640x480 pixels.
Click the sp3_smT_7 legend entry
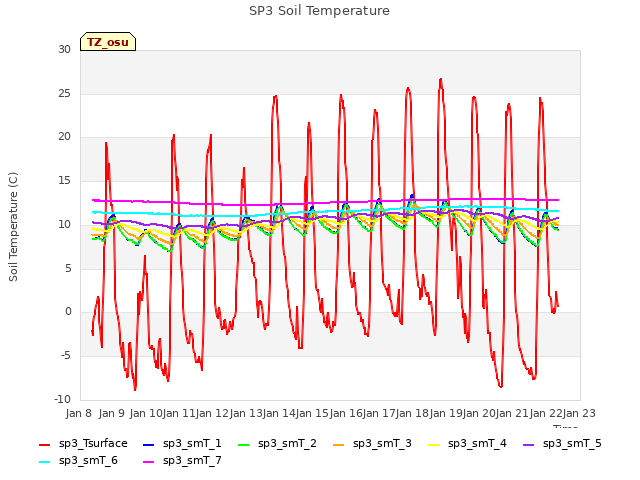pos(182,460)
